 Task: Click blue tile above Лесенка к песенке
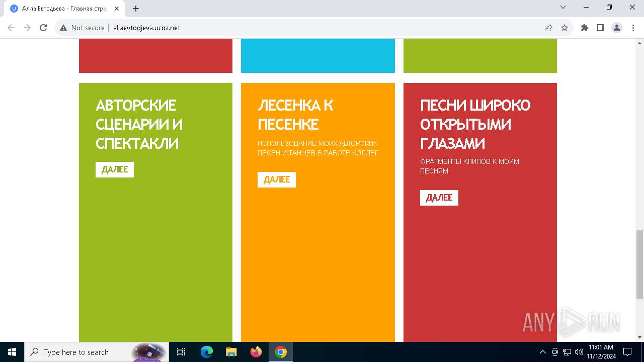(318, 56)
